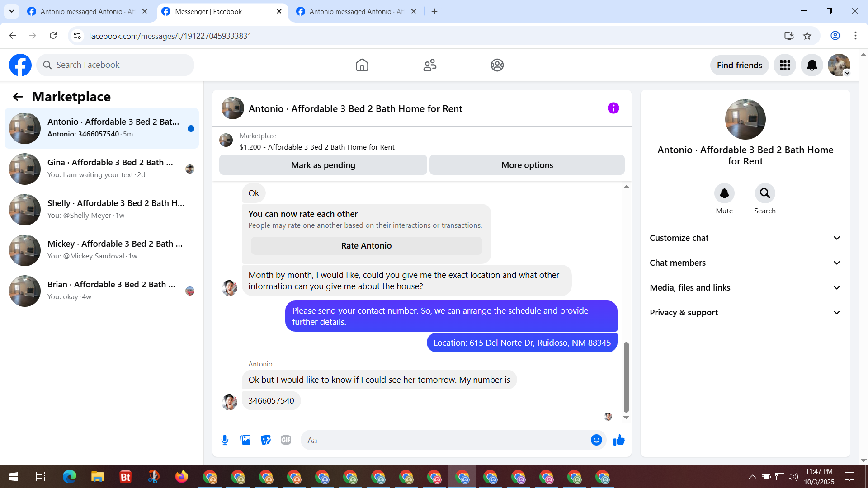Open Mickey conversation in Marketplace list
The width and height of the screenshot is (868, 488).
102,250
